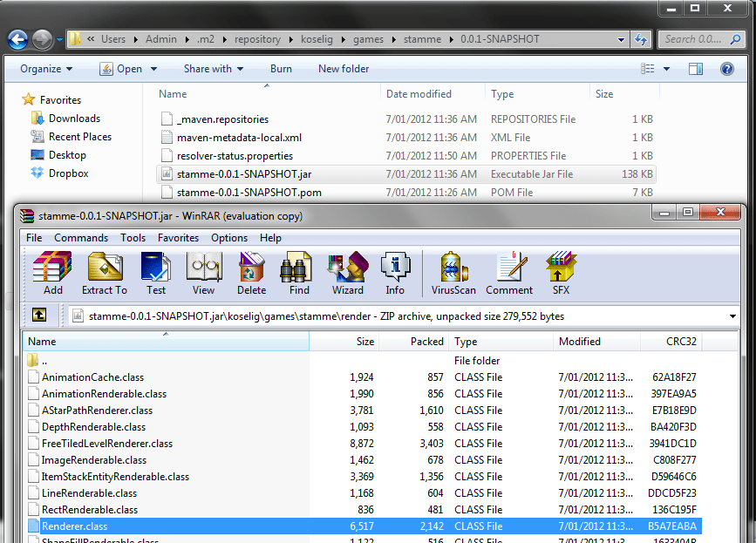
Task: Open view options dropdown arrow
Action: pyautogui.click(x=666, y=69)
